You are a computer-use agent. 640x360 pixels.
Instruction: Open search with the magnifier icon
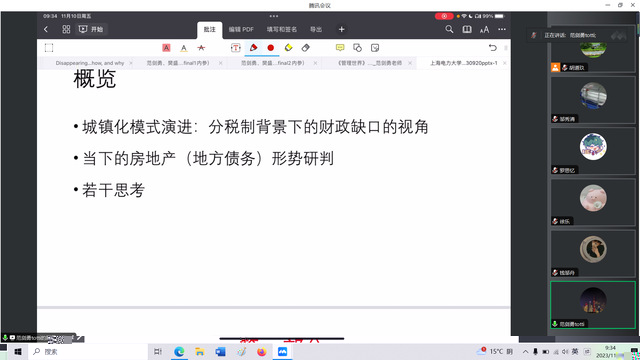[449, 29]
